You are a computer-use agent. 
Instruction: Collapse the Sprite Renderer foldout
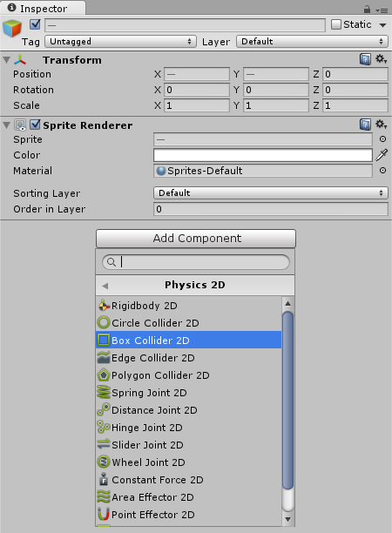point(6,125)
